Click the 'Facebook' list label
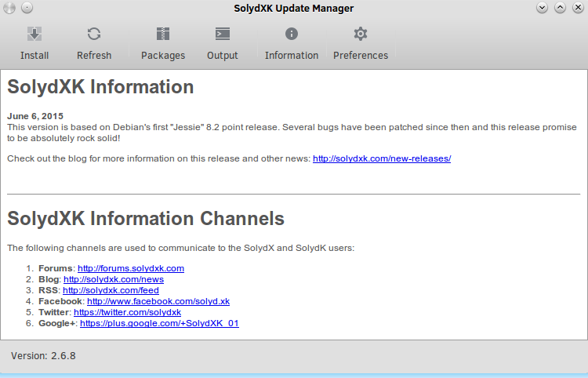This screenshot has height=378, width=588. coord(60,301)
